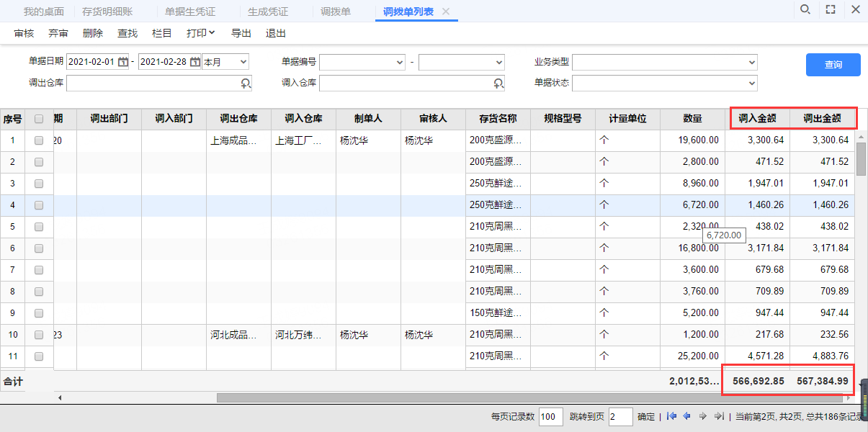
Task: Check the checkbox for row 8
Action: pyautogui.click(x=39, y=292)
